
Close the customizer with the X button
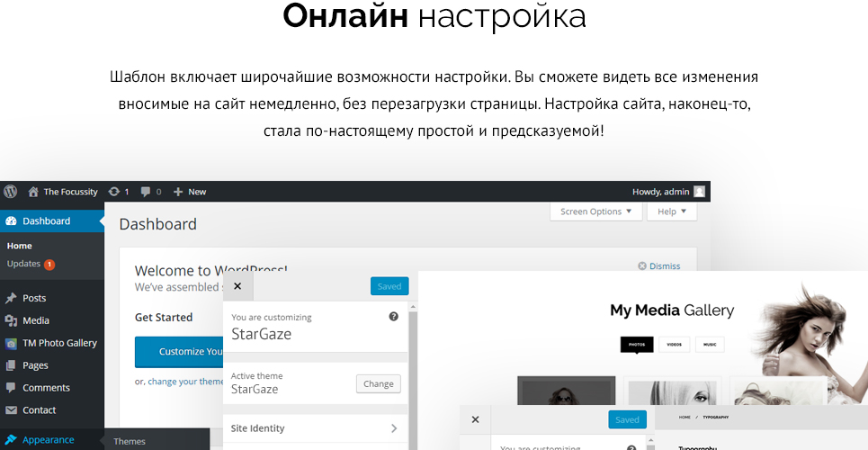tap(238, 286)
